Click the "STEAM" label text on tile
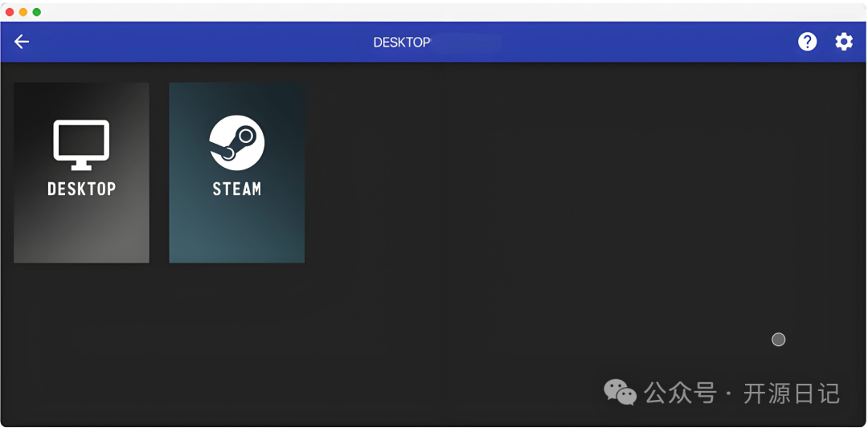868x428 pixels. click(237, 190)
